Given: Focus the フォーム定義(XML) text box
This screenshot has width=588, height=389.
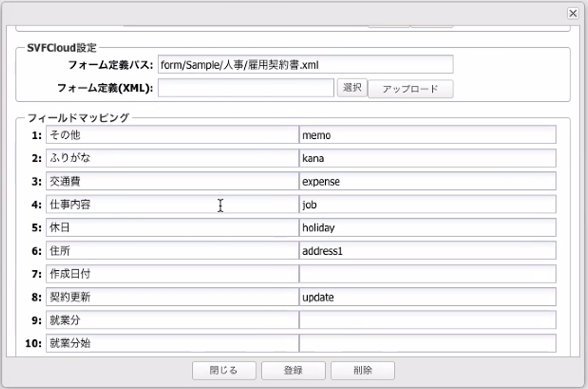Looking at the screenshot, I should [x=245, y=89].
